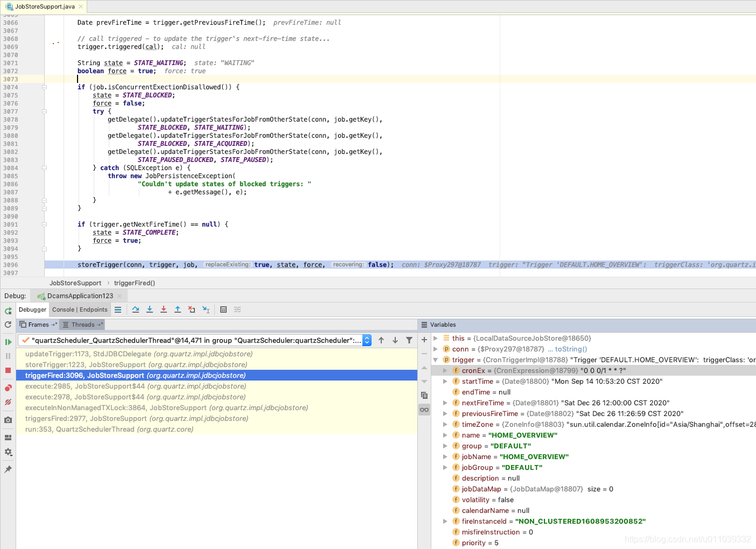This screenshot has width=756, height=549.
Task: Click the Step Over button
Action: click(136, 309)
